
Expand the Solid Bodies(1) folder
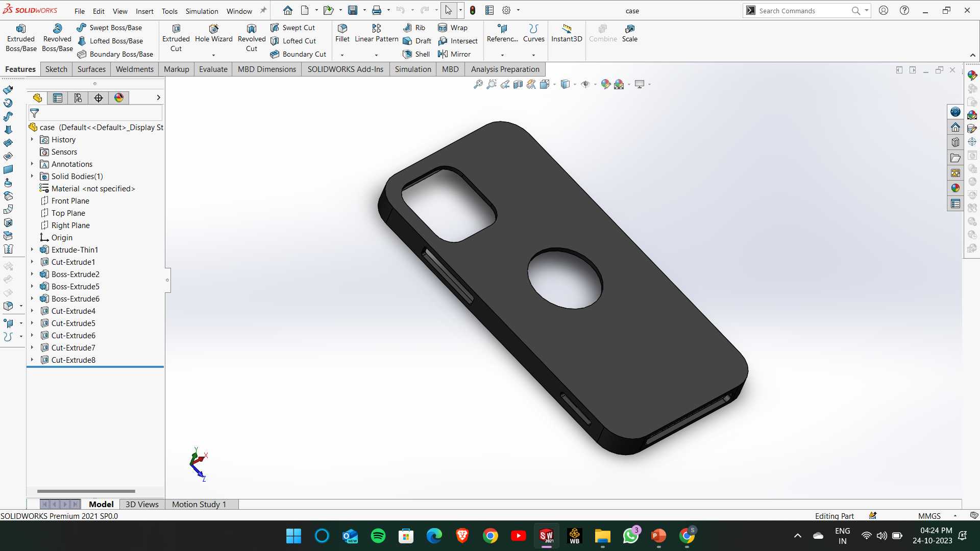click(32, 177)
